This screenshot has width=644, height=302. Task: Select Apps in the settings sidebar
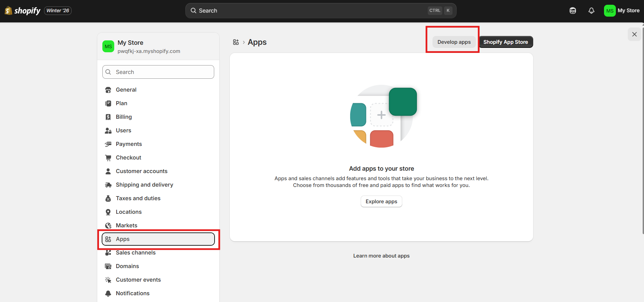click(158, 239)
